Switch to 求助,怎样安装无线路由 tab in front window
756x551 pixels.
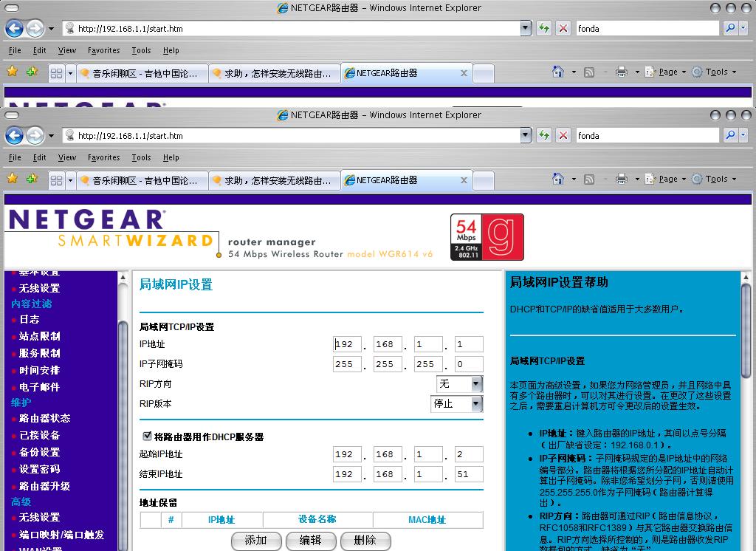(x=275, y=180)
